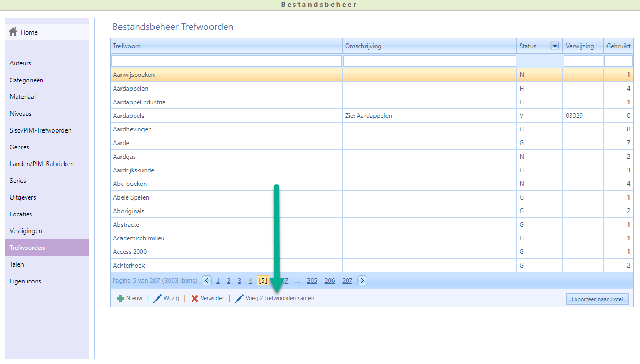Image resolution: width=640 pixels, height=364 pixels.
Task: Click the green plus Nieuw icon
Action: (x=120, y=299)
